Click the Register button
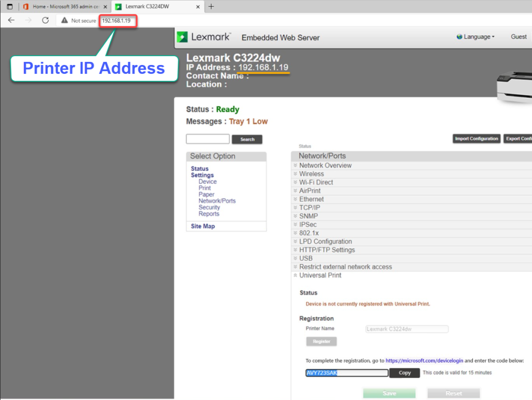Viewport: 532px width, 400px height. (x=321, y=341)
